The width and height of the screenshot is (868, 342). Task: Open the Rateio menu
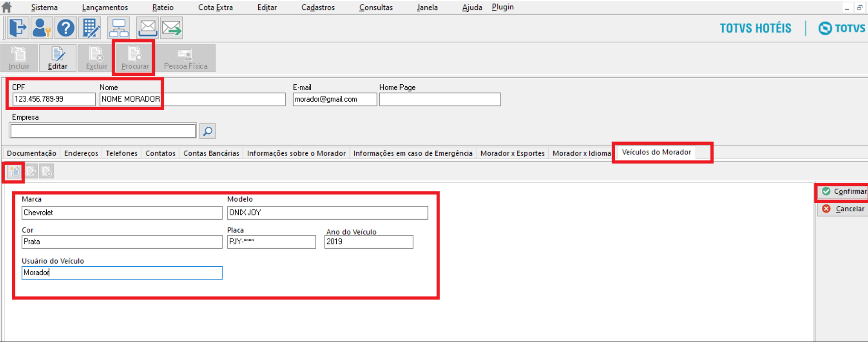(x=163, y=7)
